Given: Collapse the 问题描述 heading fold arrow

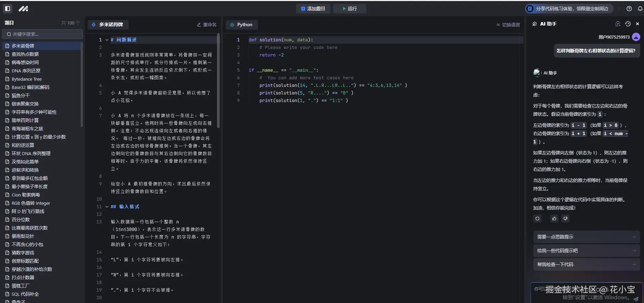Looking at the screenshot, I should (x=107, y=40).
